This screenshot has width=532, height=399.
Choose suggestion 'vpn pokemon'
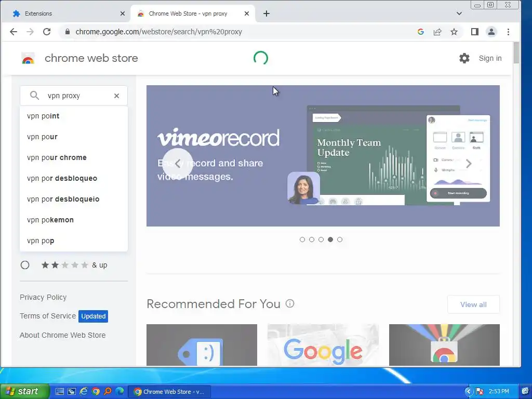point(74,220)
